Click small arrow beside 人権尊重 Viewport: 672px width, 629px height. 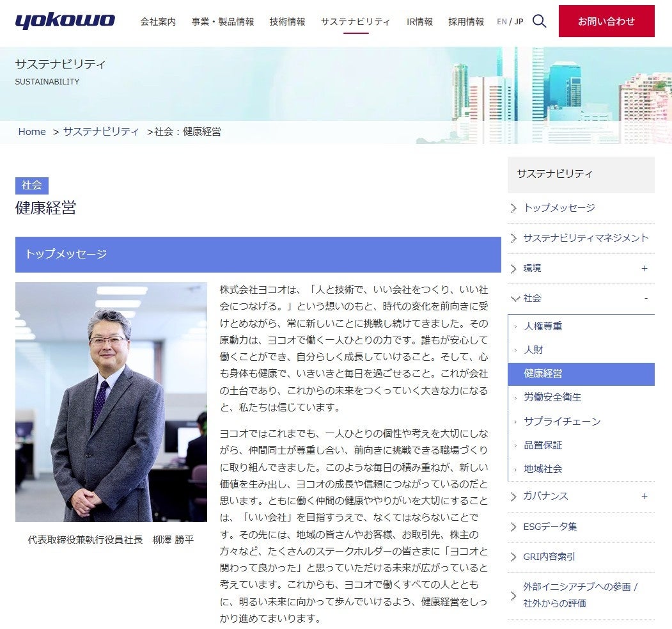515,327
